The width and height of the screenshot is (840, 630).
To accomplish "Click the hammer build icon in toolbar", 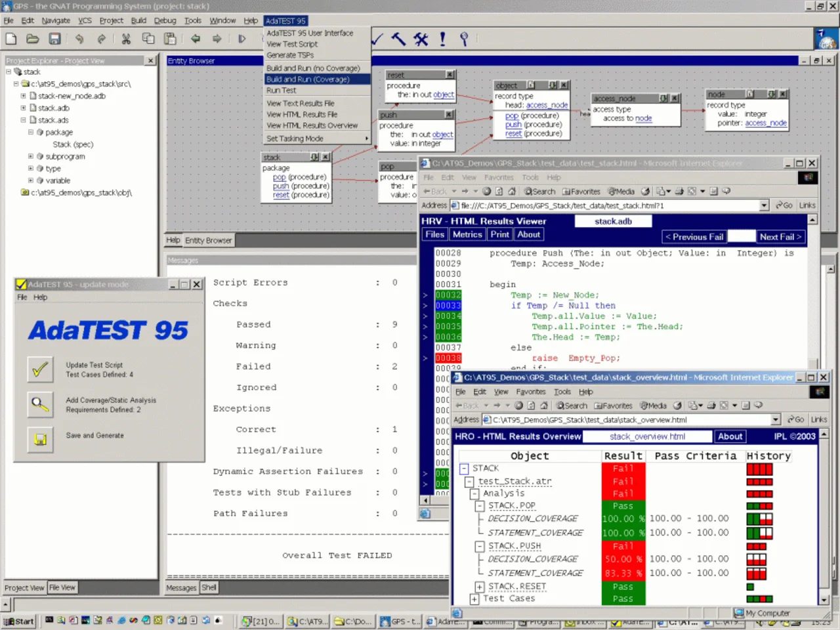I will click(x=398, y=39).
